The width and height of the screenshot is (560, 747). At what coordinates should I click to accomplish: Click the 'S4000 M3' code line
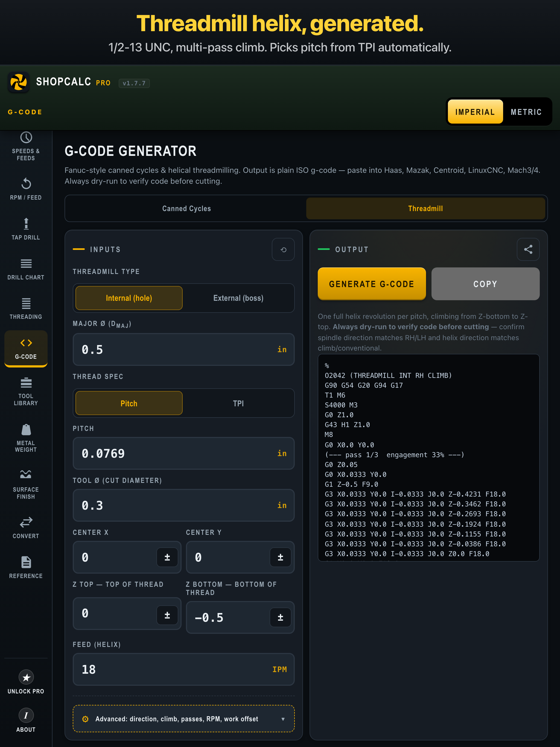[341, 405]
